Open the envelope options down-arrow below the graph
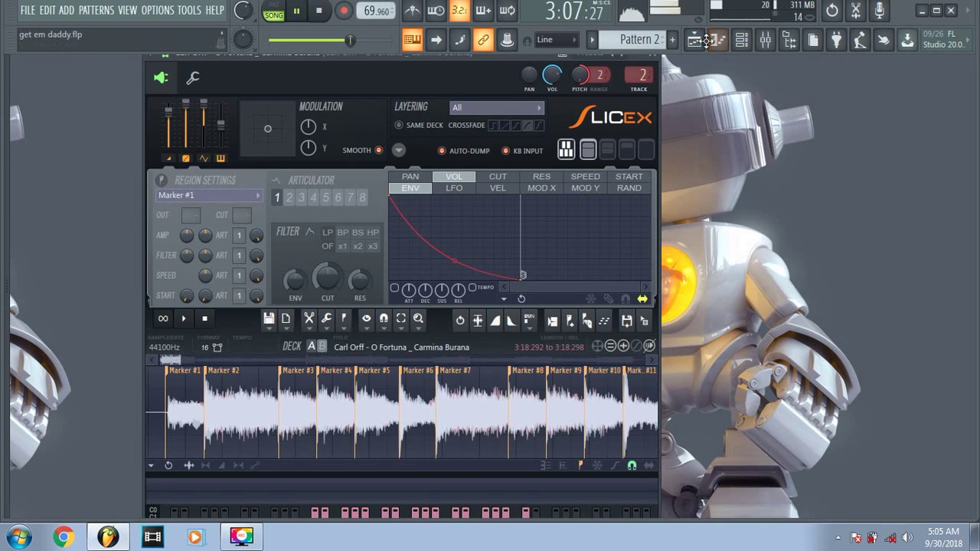 click(504, 299)
